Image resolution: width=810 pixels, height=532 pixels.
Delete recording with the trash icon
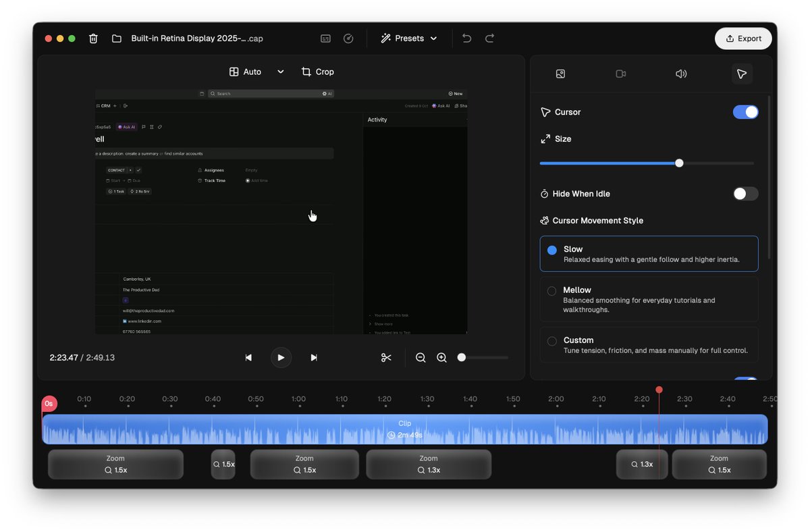point(94,38)
